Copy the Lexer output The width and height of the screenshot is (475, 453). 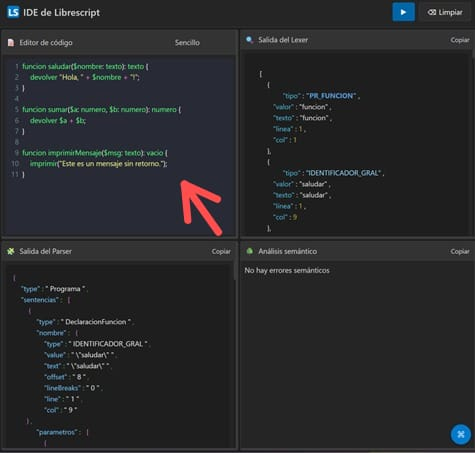460,40
